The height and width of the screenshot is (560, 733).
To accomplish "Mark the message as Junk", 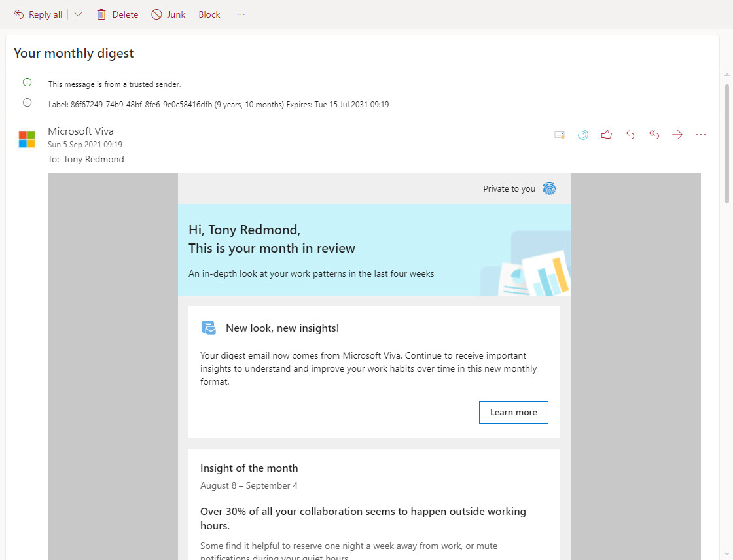I will click(169, 14).
